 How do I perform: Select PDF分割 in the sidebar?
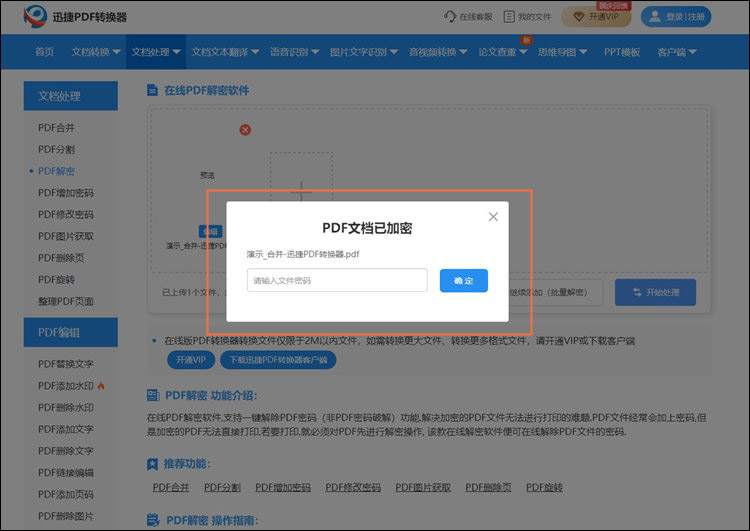pyautogui.click(x=56, y=149)
